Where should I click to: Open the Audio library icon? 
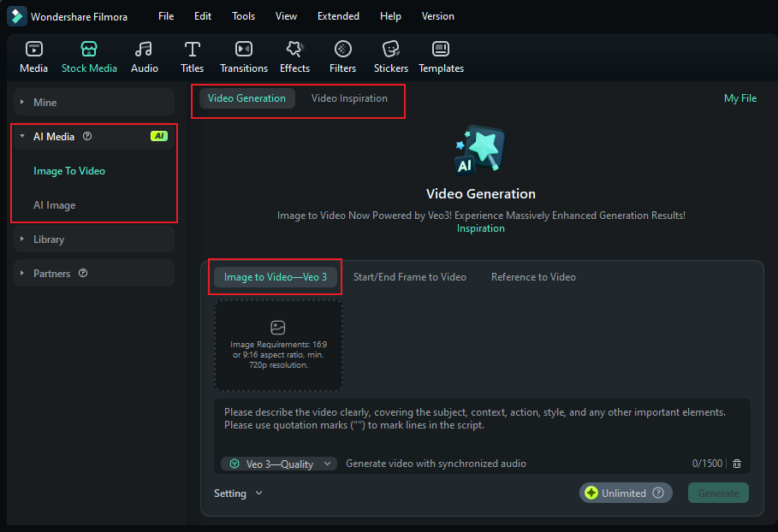(144, 49)
